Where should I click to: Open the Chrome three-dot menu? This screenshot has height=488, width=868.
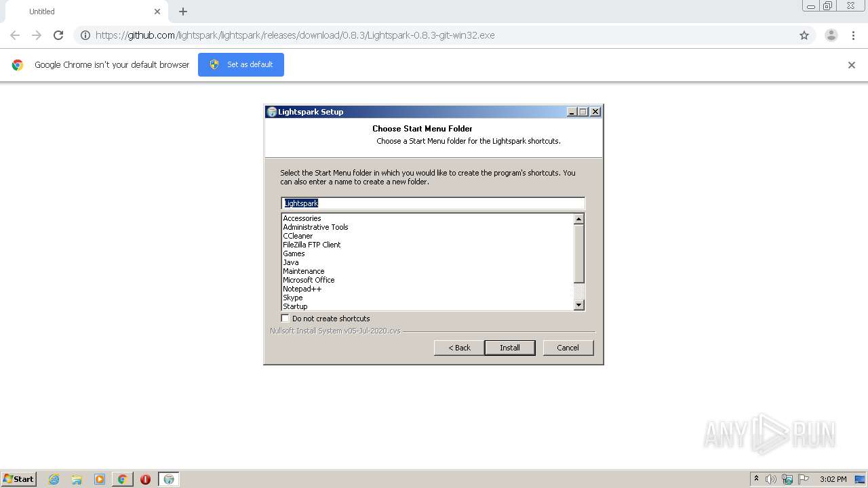[853, 35]
